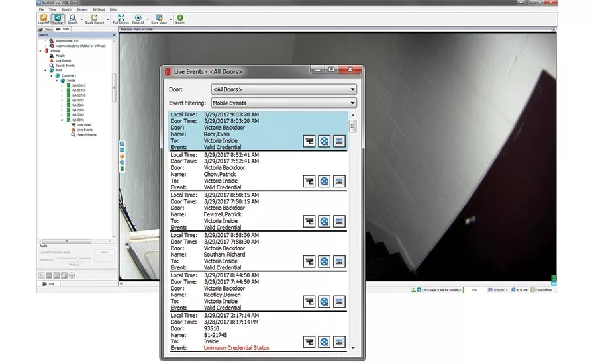
Task: Open camera video for Rohr,Evan event
Action: (x=309, y=141)
